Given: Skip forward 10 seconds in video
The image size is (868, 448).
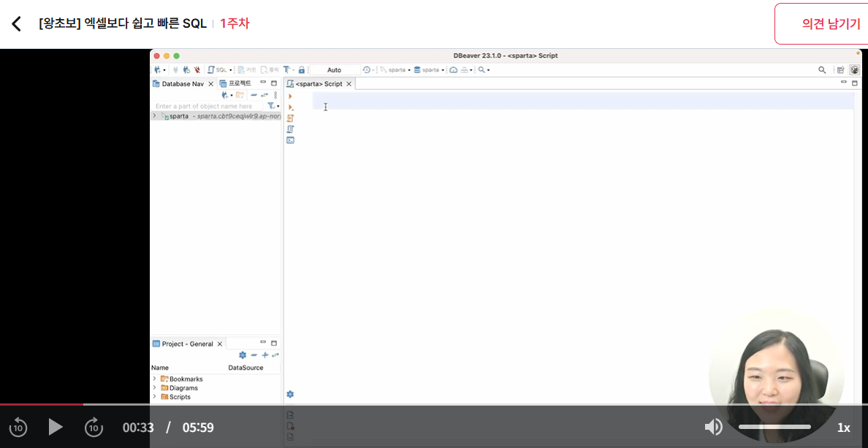Looking at the screenshot, I should click(x=94, y=427).
